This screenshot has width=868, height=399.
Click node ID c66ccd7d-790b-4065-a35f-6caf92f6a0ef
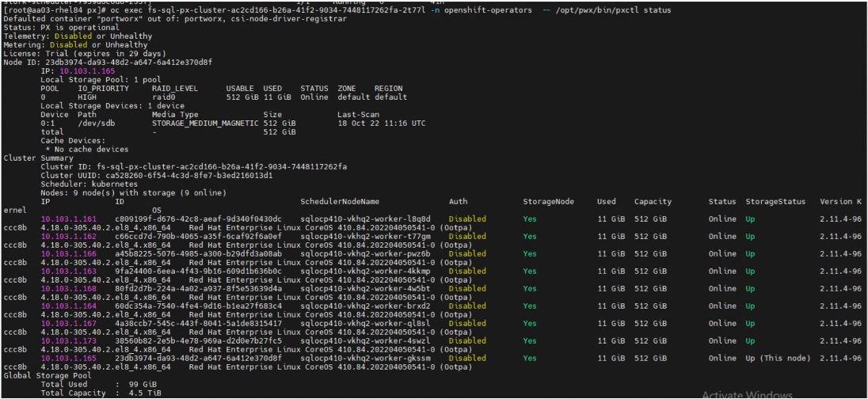(198, 236)
